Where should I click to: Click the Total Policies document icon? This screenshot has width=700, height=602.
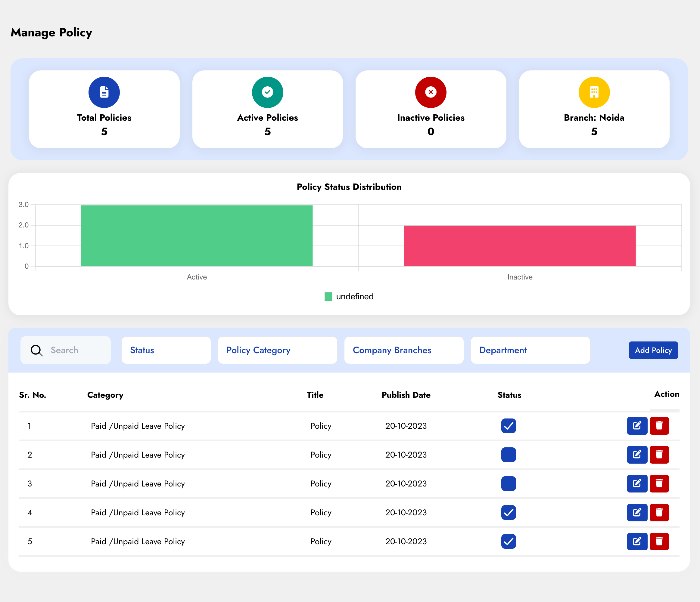104,92
